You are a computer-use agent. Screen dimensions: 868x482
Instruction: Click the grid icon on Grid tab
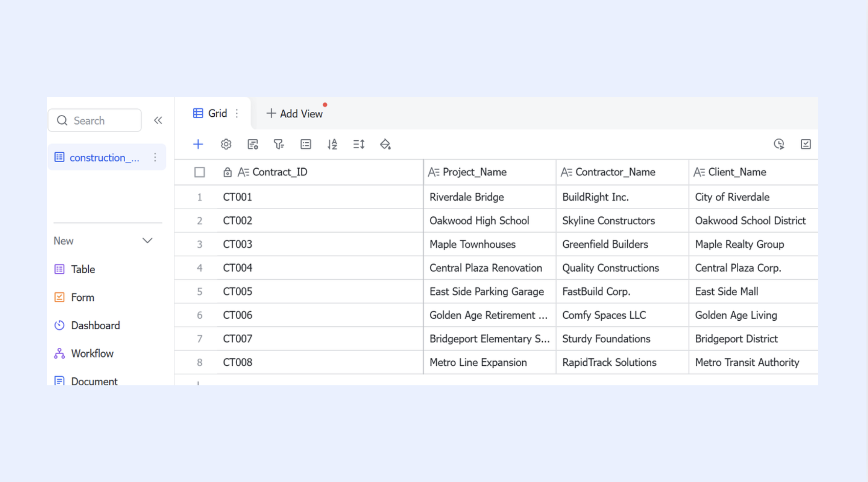click(x=198, y=113)
